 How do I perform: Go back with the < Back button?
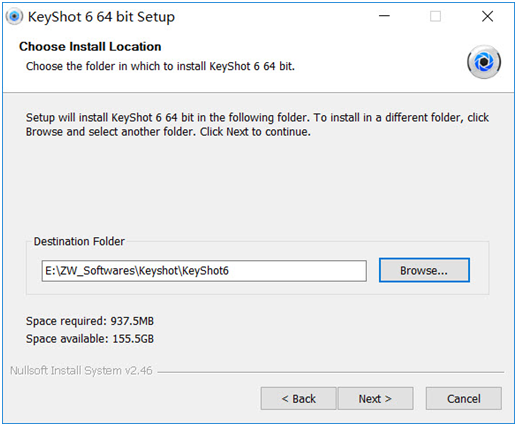pos(298,398)
